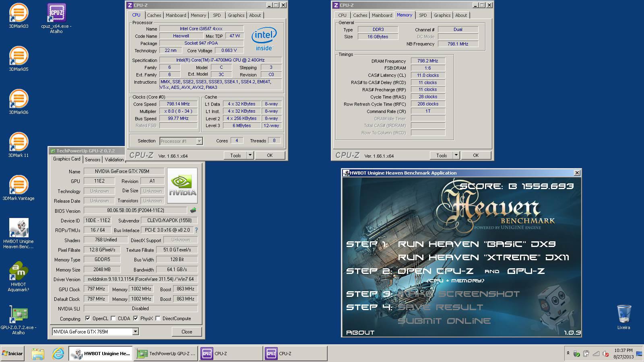Open Graphics tab in right CPU-Z window
Viewport: 644px width, 362px height.
pos(442,15)
